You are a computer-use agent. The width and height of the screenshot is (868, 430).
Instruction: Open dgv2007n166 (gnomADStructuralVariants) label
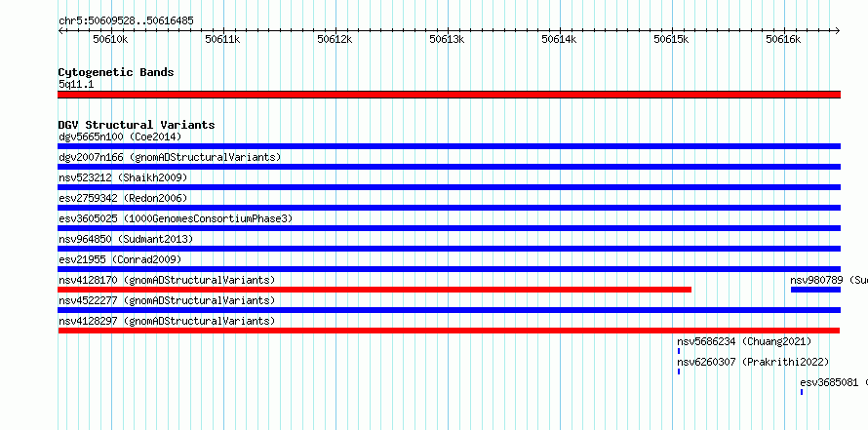tap(170, 157)
